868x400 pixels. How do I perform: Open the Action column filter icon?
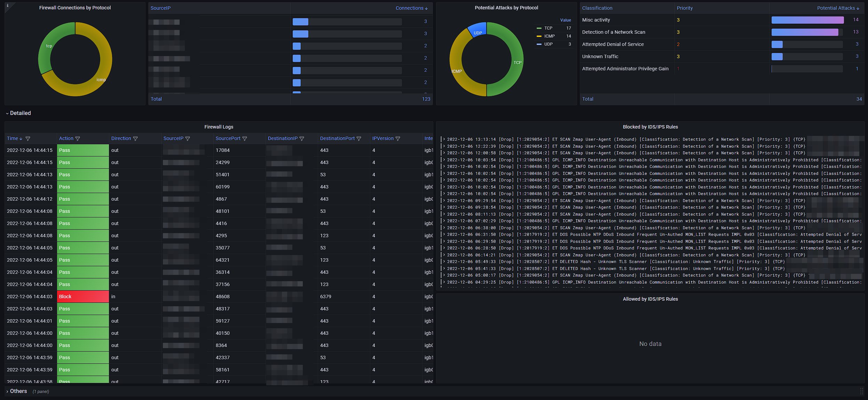pyautogui.click(x=78, y=139)
